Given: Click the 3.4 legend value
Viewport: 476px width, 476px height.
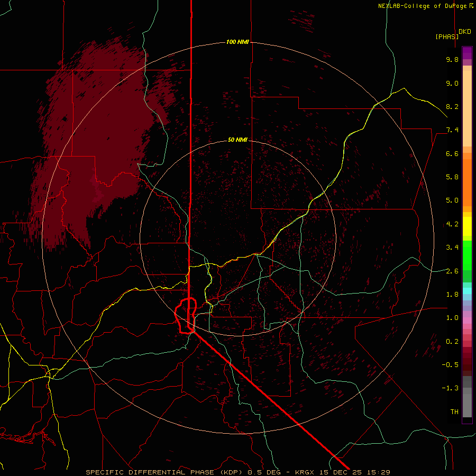Looking at the screenshot, I should 452,248.
